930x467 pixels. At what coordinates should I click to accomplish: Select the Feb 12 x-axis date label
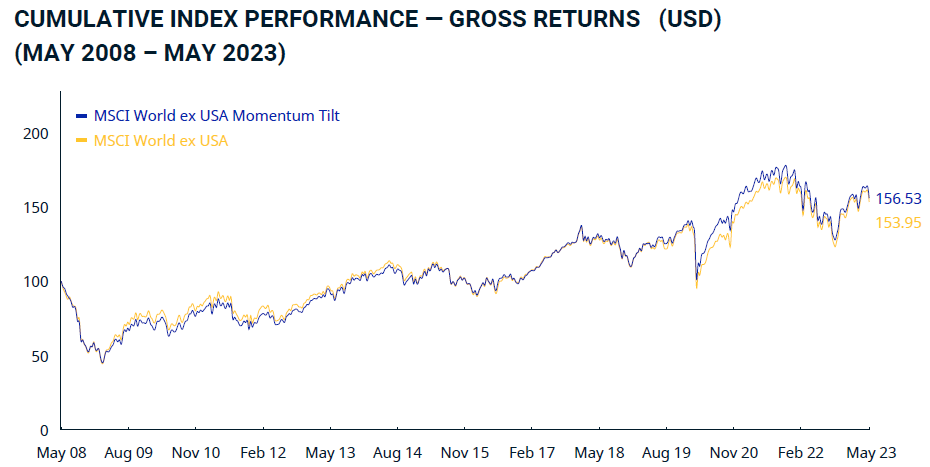[x=264, y=453]
